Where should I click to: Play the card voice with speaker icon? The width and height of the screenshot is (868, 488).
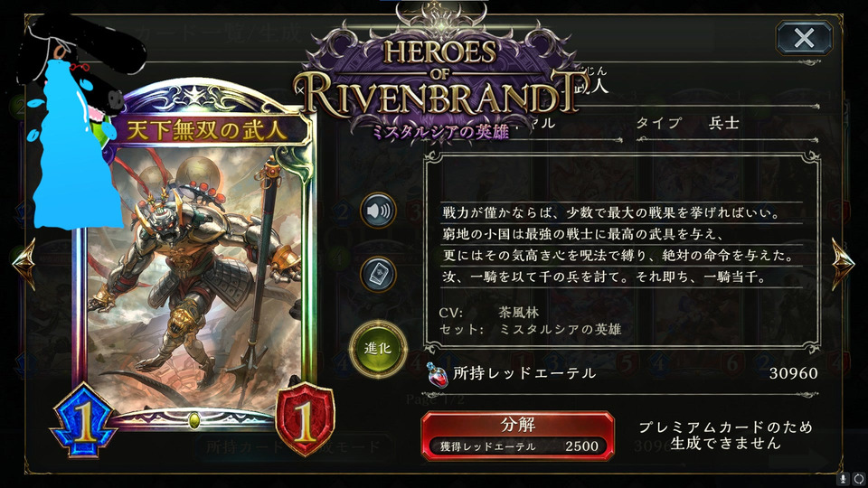378,211
